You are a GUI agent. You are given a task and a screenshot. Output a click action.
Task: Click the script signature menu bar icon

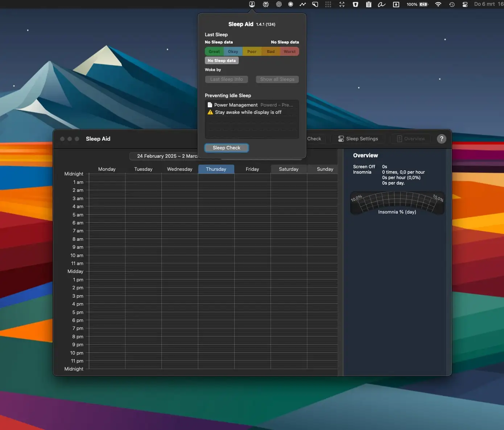[381, 4]
